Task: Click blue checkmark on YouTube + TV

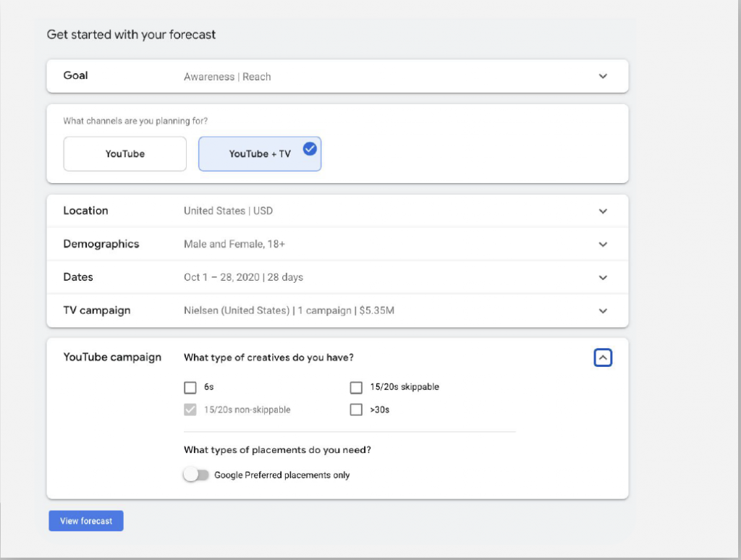Action: (310, 148)
